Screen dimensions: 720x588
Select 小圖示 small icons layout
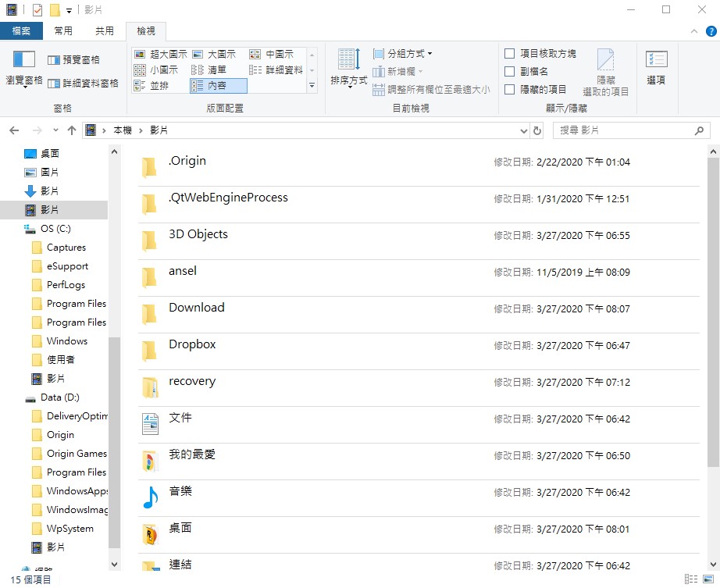pyautogui.click(x=156, y=69)
